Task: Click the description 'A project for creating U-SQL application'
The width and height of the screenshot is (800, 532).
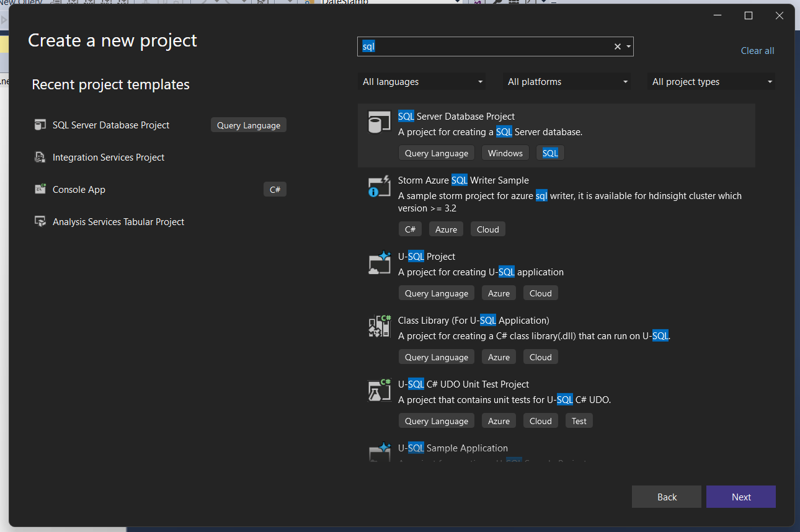Action: pos(481,272)
